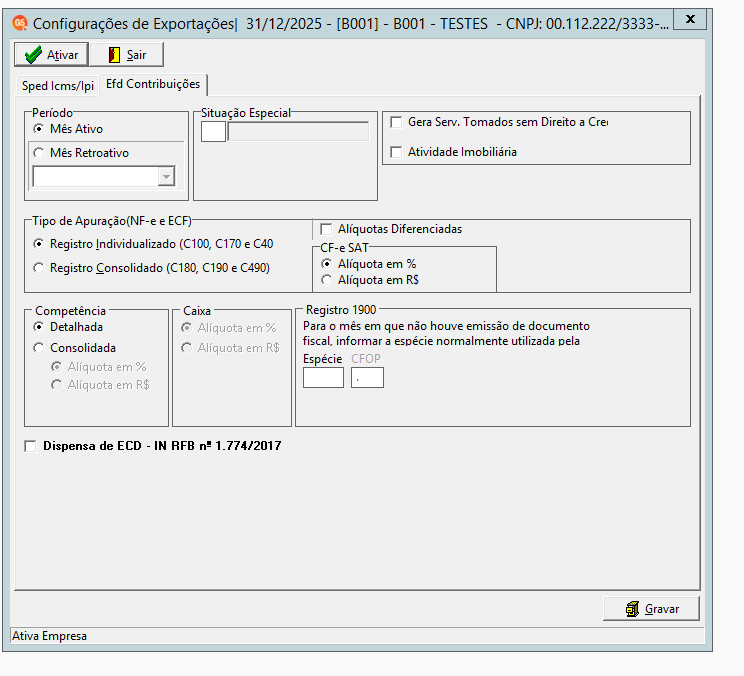
Task: Click the Gravar save icon
Action: [x=632, y=609]
